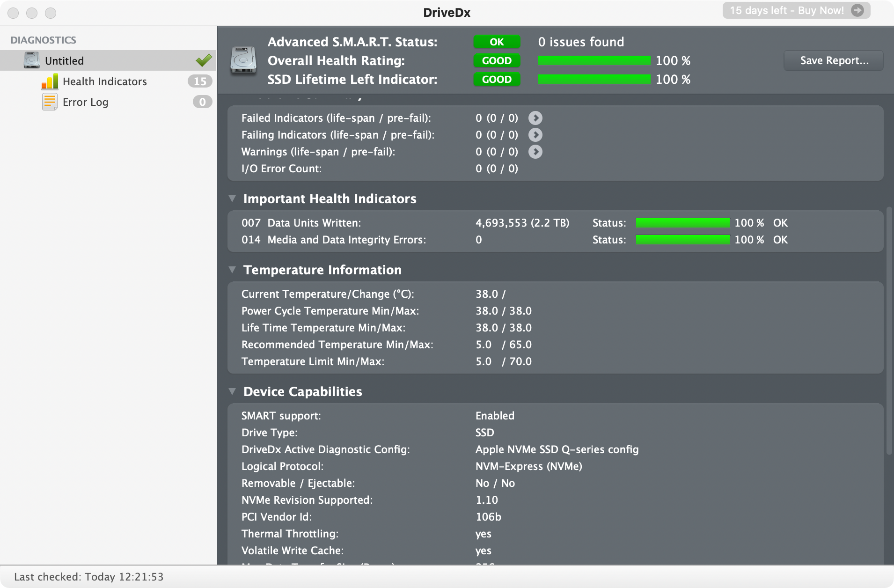
Task: Click the Error Log document icon
Action: point(50,102)
